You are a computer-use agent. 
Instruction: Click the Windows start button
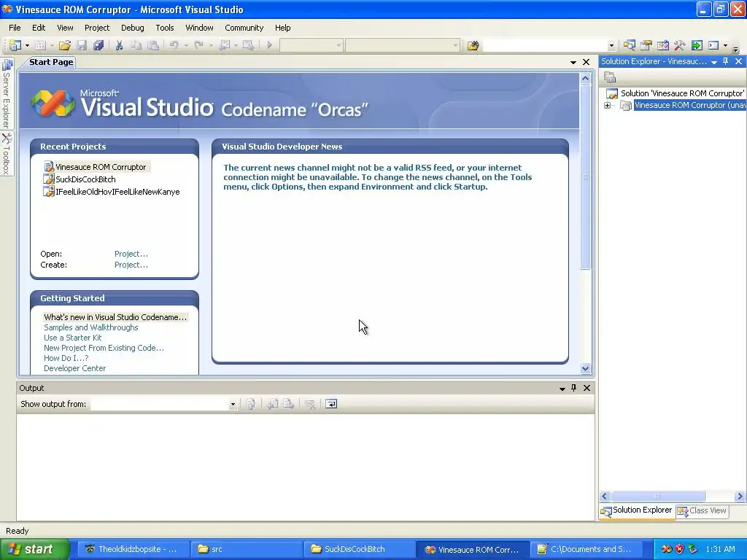pyautogui.click(x=35, y=549)
